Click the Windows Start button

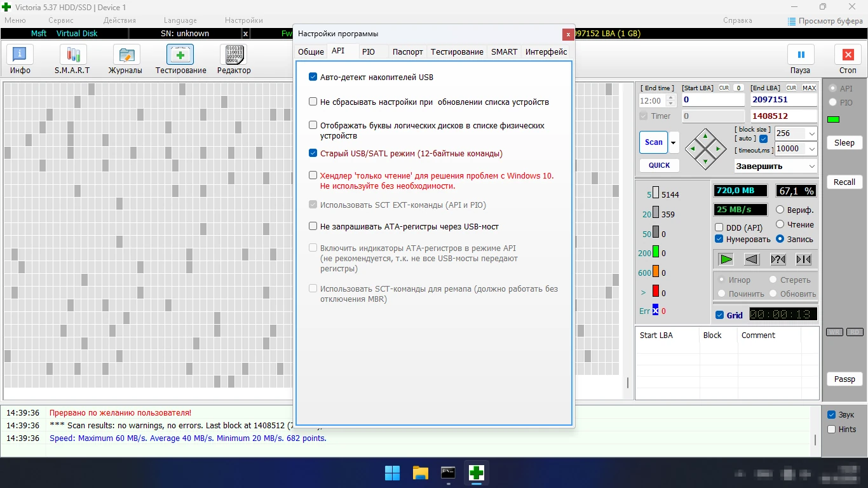click(x=392, y=473)
